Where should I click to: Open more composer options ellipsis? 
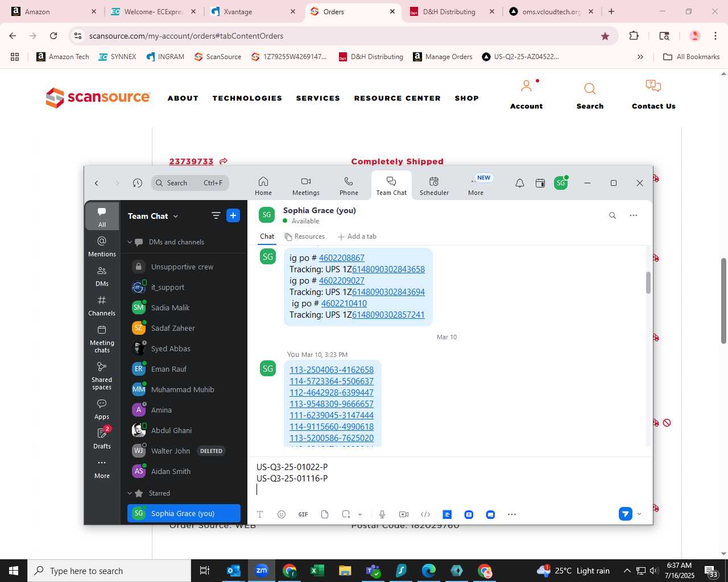coord(512,514)
